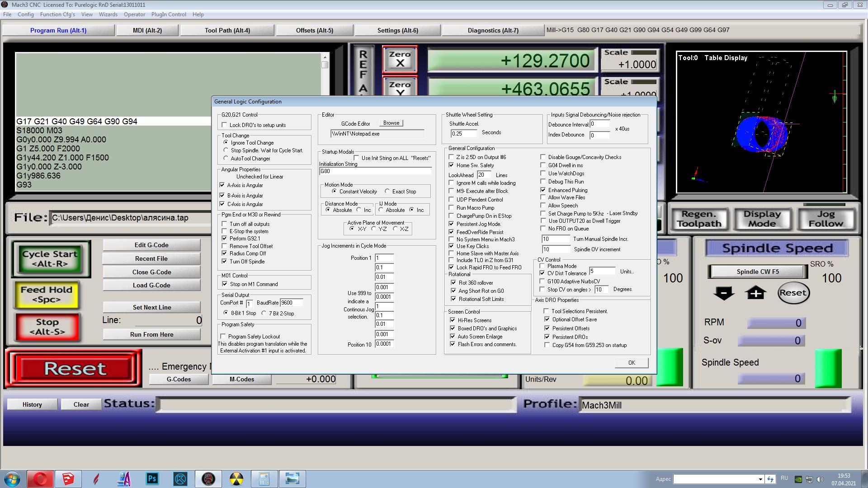Click the Shuttle Accel seconds field
The width and height of the screenshot is (868, 488).
point(463,133)
